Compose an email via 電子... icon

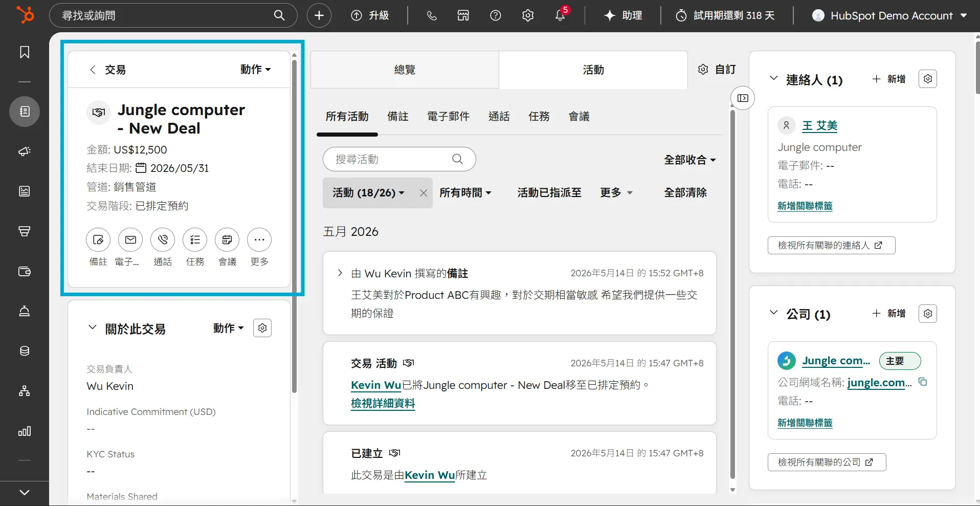coord(130,240)
